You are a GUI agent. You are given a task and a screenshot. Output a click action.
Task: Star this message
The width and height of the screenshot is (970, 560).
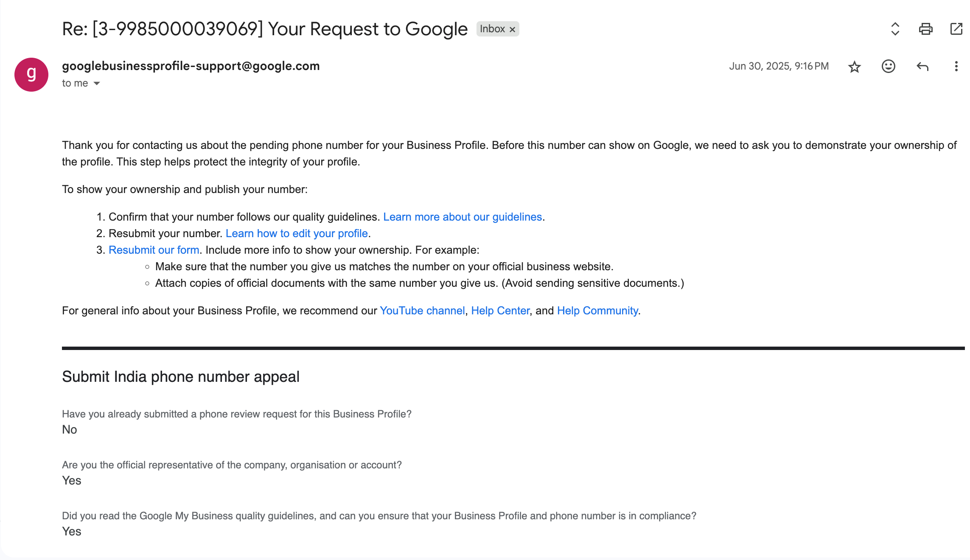(x=854, y=67)
